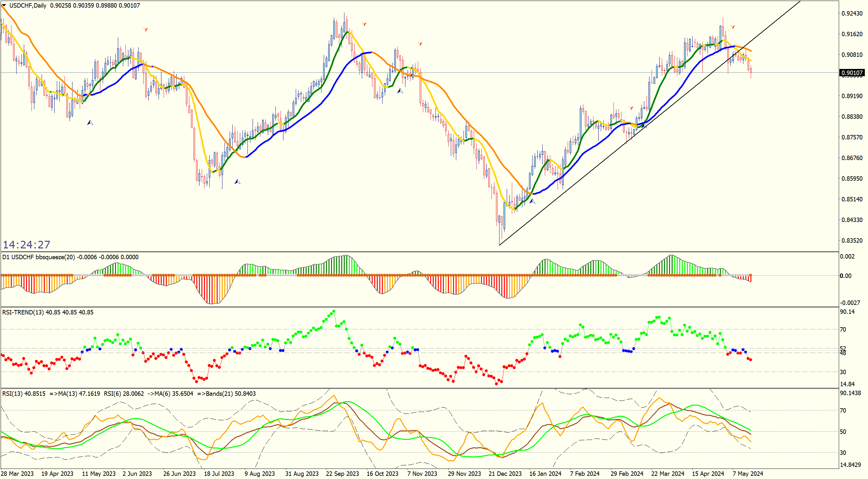Screen dimensions: 868x479
Task: Click the small red sell arrow near late February 2024
Action: click(631, 108)
